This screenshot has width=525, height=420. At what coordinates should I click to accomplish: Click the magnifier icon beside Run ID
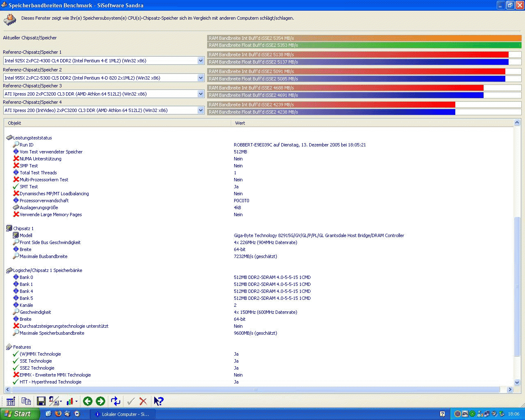(x=16, y=145)
